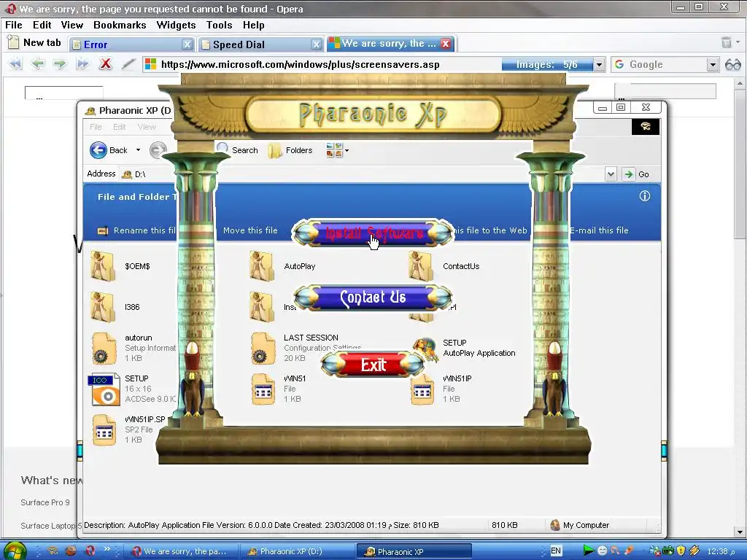Viewport: 747px width, 560px height.
Task: Click E-mail this file link
Action: [x=600, y=230]
